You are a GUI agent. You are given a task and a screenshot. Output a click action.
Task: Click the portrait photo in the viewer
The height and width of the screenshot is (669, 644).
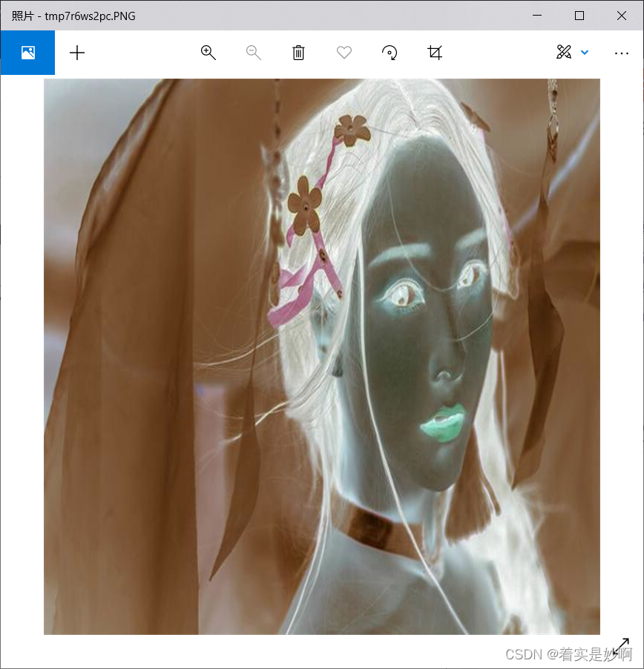pyautogui.click(x=321, y=356)
